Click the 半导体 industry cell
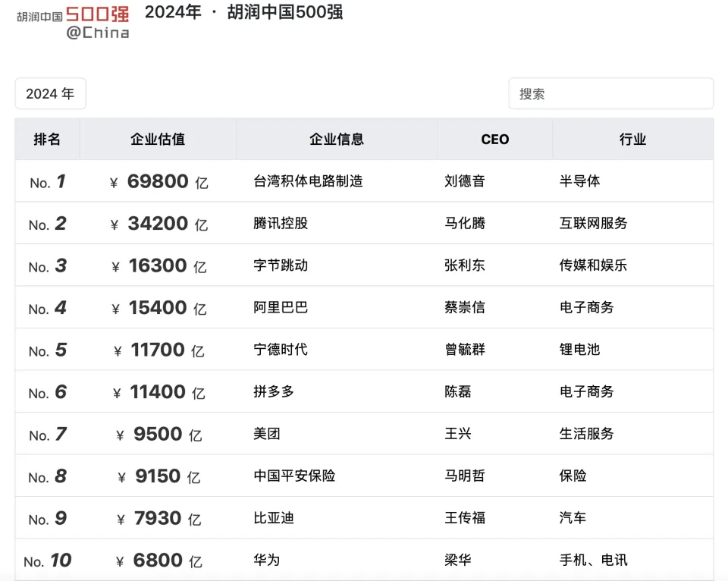728x581 pixels. point(580,181)
